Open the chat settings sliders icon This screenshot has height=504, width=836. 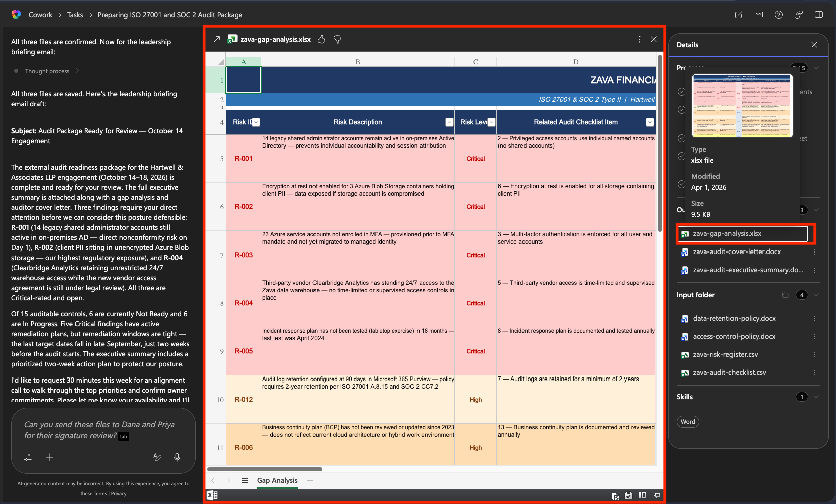[x=28, y=457]
